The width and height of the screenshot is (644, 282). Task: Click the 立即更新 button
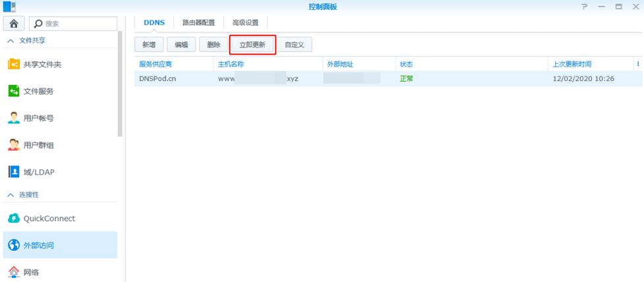tap(253, 45)
